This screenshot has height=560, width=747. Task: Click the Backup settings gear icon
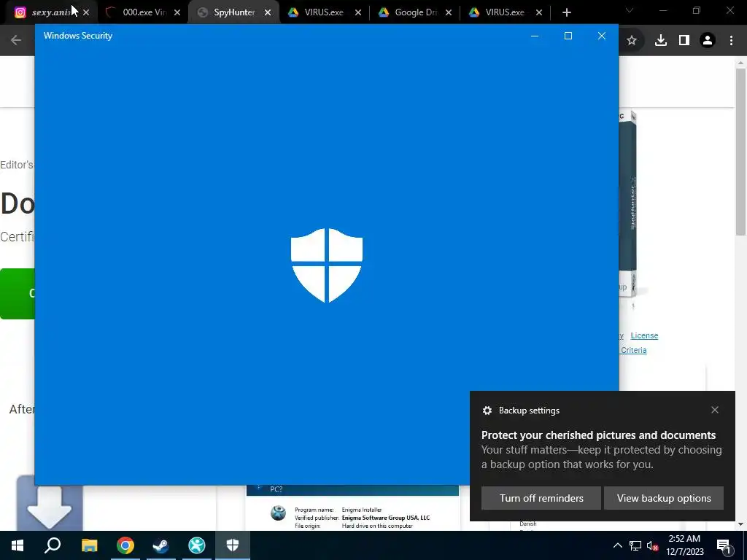point(487,411)
